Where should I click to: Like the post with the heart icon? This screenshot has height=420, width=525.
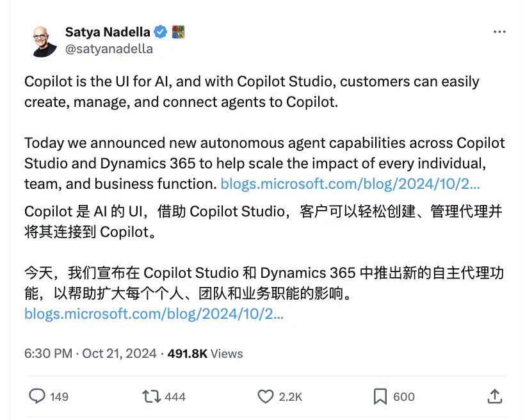266,397
